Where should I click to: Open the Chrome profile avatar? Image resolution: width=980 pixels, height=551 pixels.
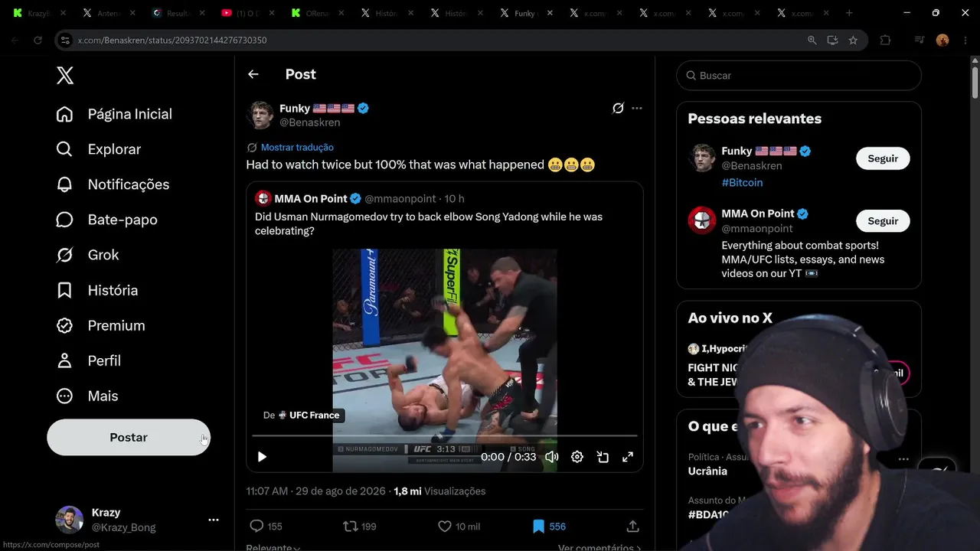(x=942, y=40)
